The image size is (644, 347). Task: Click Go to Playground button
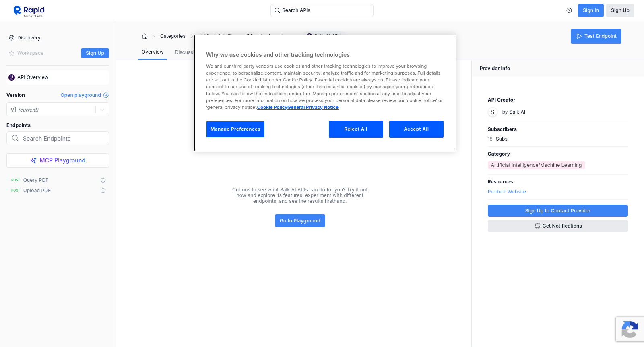300,221
